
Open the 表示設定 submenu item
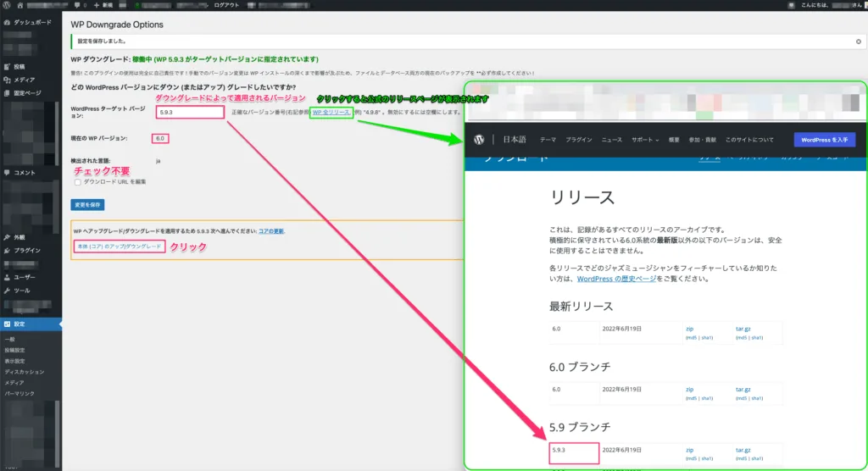[x=14, y=361]
